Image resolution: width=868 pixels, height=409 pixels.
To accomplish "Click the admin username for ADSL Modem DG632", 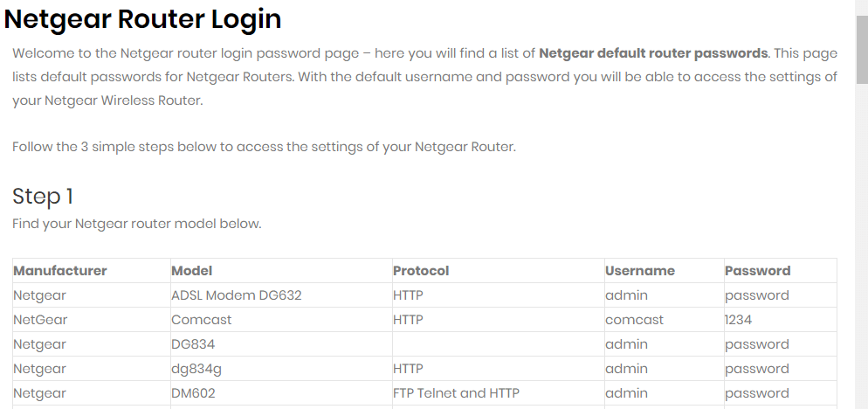I will coord(626,295).
